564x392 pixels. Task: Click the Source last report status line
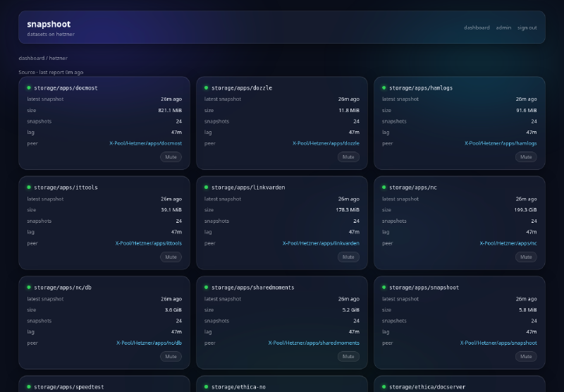(51, 73)
